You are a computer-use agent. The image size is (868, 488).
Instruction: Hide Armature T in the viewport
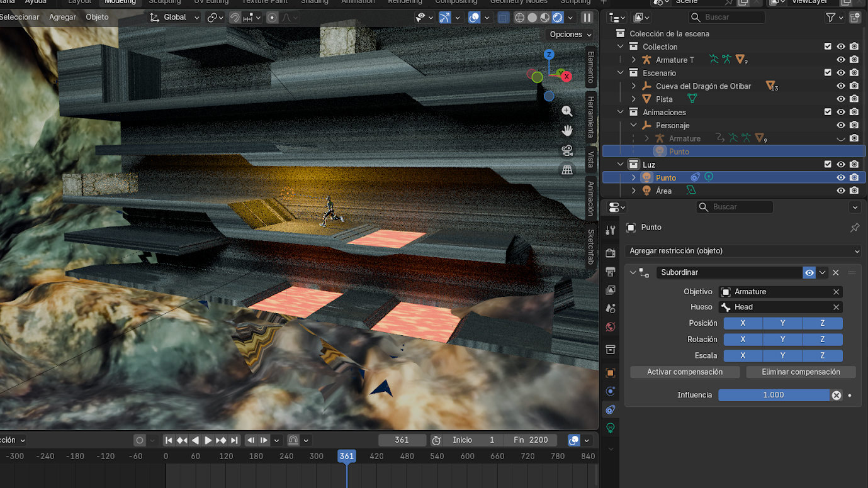click(x=840, y=60)
